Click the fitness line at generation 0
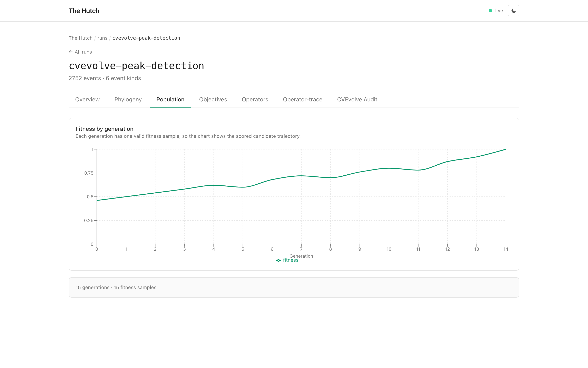Image resolution: width=588 pixels, height=368 pixels. tap(97, 201)
